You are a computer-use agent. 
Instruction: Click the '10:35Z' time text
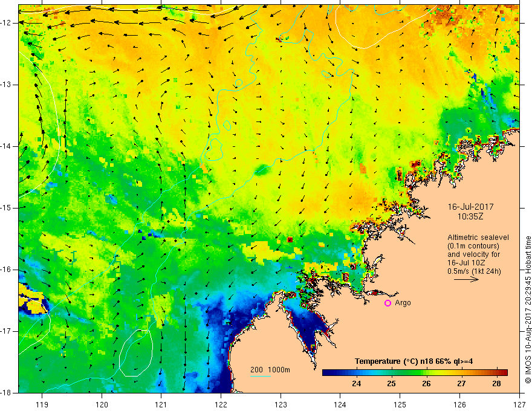pos(470,216)
